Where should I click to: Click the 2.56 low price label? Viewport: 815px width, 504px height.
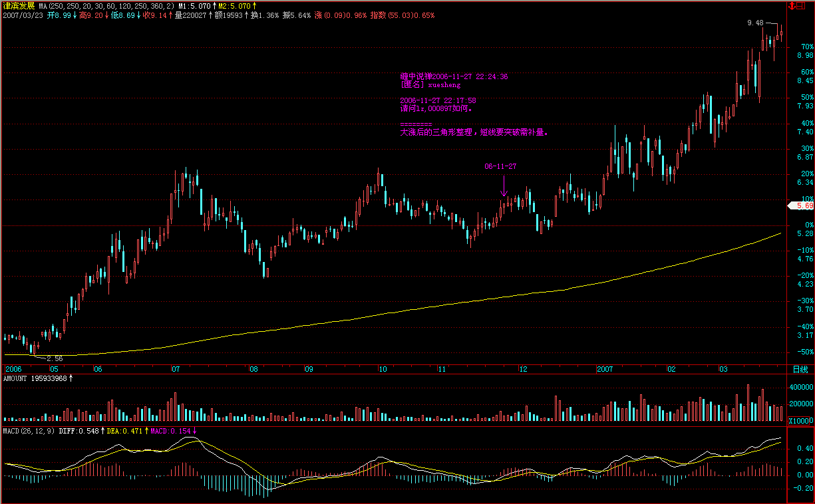pyautogui.click(x=55, y=358)
